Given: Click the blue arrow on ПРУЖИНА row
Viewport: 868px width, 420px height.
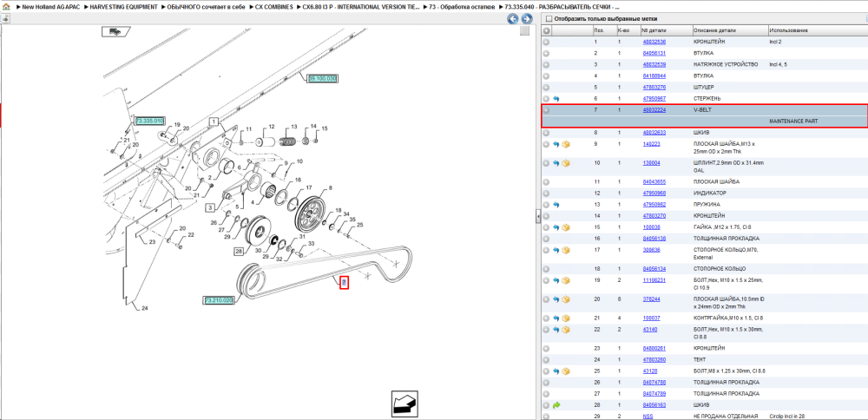Looking at the screenshot, I should 556,205.
